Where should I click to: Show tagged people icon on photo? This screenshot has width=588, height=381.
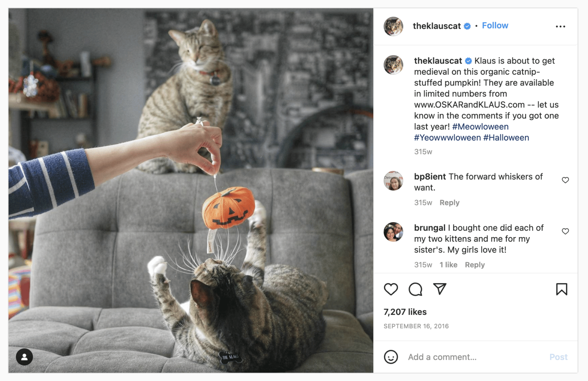24,357
